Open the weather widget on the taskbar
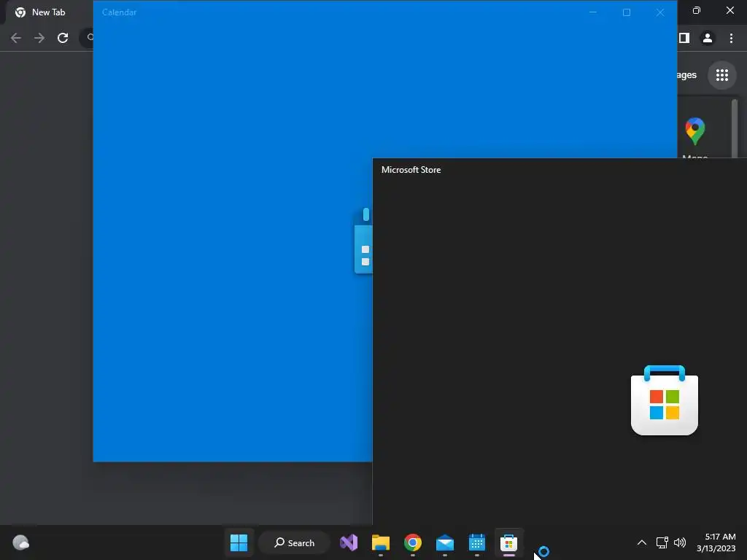Viewport: 747px width, 560px height. point(20,542)
